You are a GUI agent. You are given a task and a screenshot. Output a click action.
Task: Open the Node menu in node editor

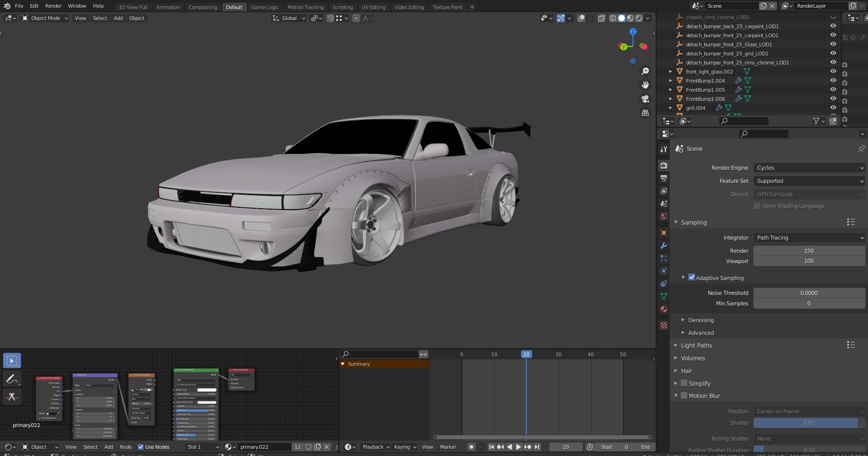126,447
